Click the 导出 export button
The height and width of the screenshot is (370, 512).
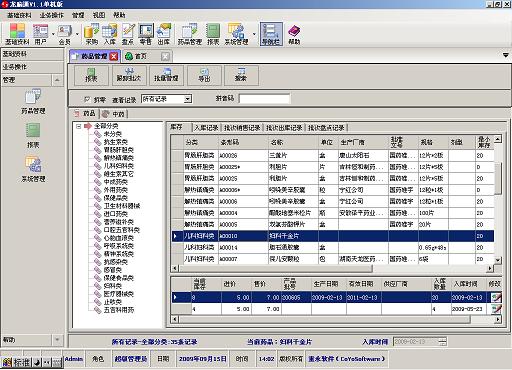[204, 75]
